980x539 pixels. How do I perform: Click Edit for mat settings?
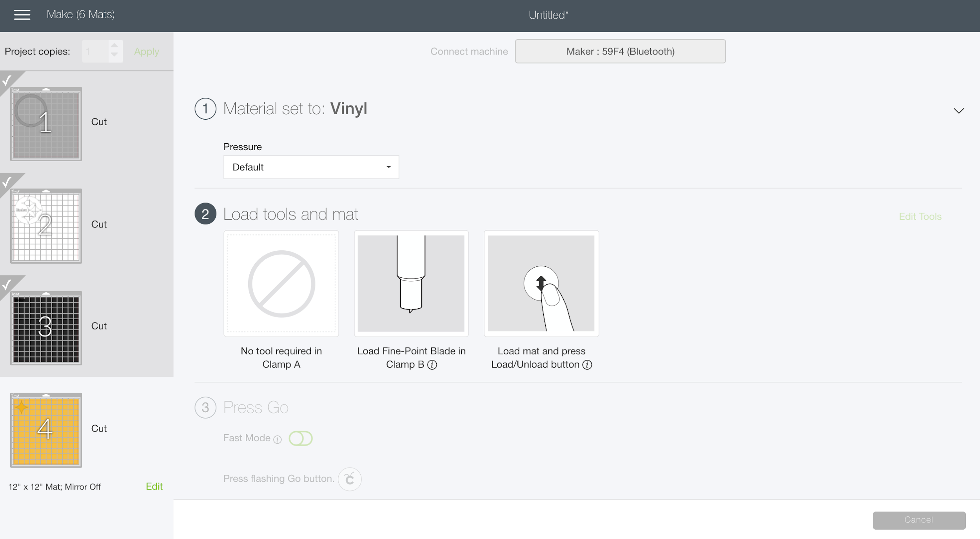coord(154,486)
